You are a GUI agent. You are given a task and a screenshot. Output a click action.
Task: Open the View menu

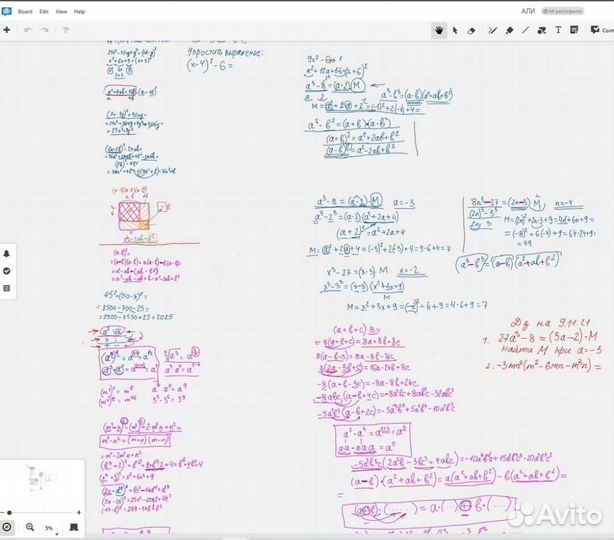(x=61, y=11)
